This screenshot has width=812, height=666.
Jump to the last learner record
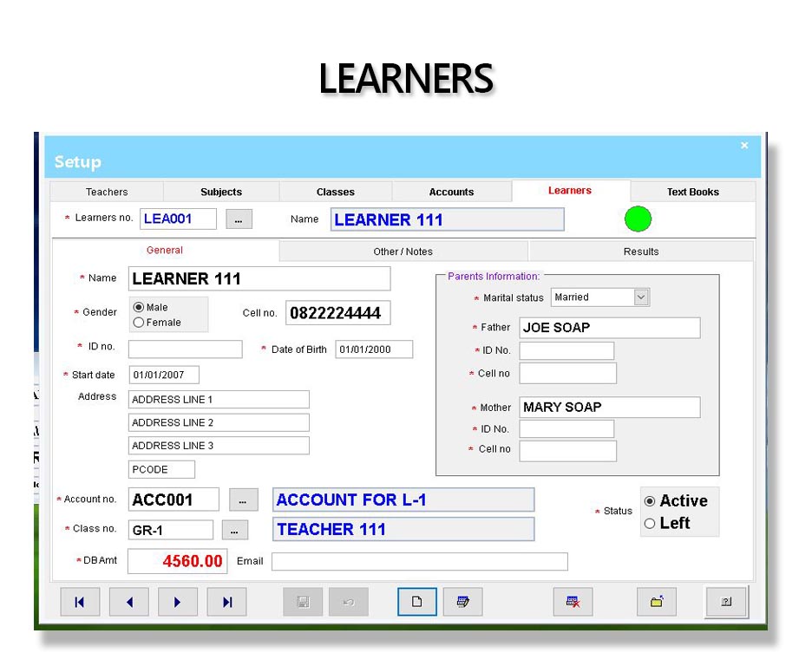226,602
